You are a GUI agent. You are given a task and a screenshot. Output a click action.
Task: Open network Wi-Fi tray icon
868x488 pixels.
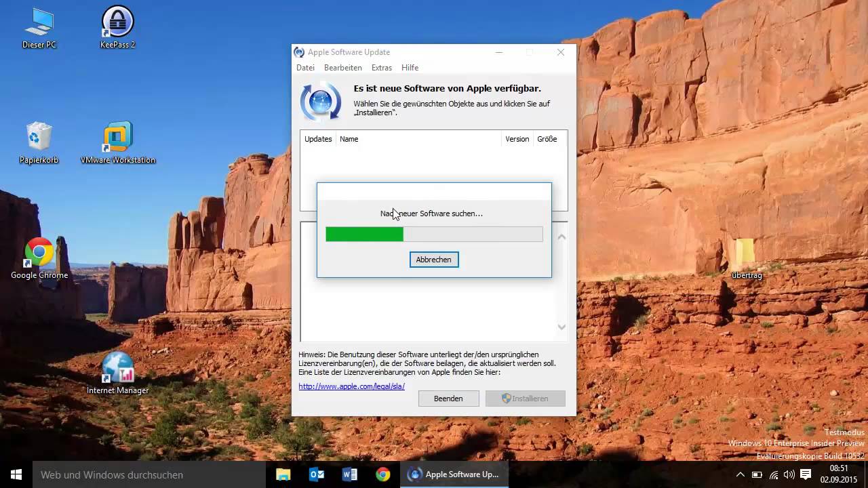[774, 474]
